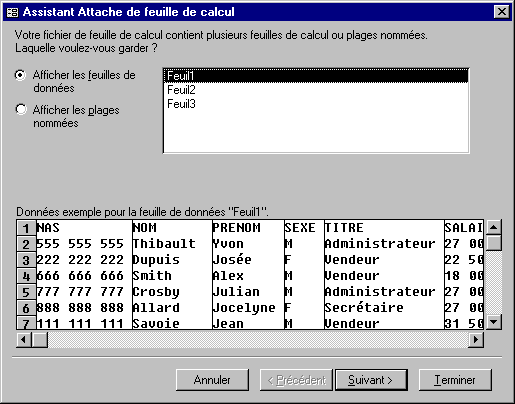Click the disabled Précédent button

click(296, 380)
